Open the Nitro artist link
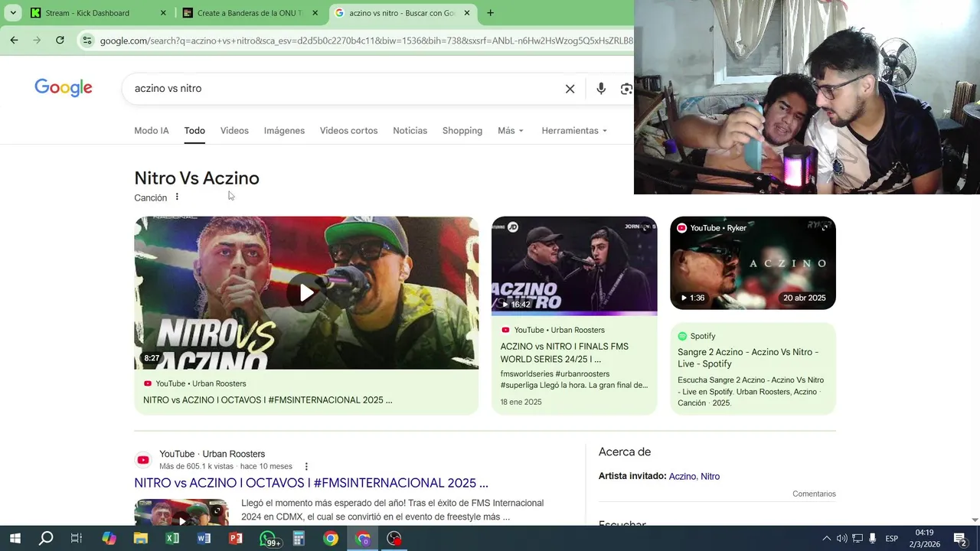The image size is (980, 551). click(710, 476)
